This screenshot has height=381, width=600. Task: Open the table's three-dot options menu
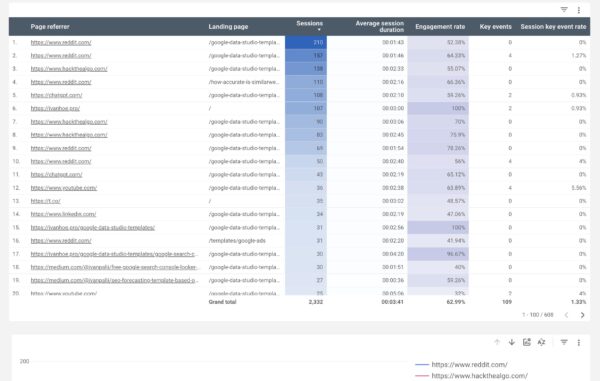[x=579, y=10]
